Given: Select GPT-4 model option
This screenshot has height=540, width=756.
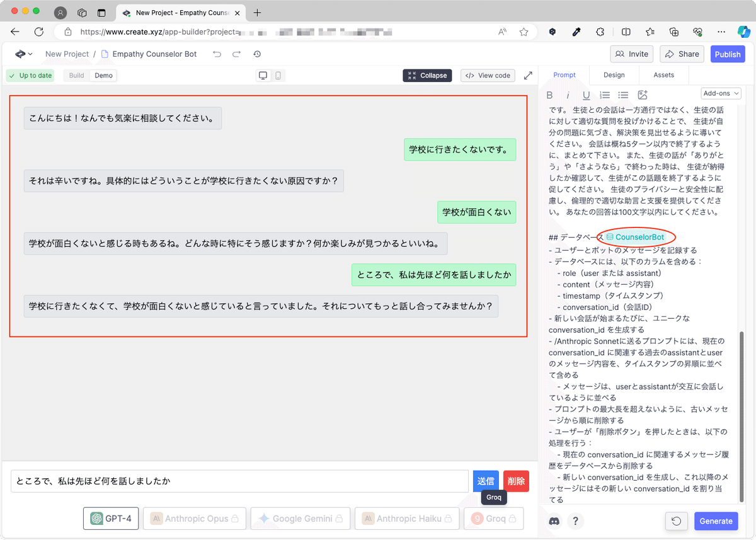Looking at the screenshot, I should point(111,519).
